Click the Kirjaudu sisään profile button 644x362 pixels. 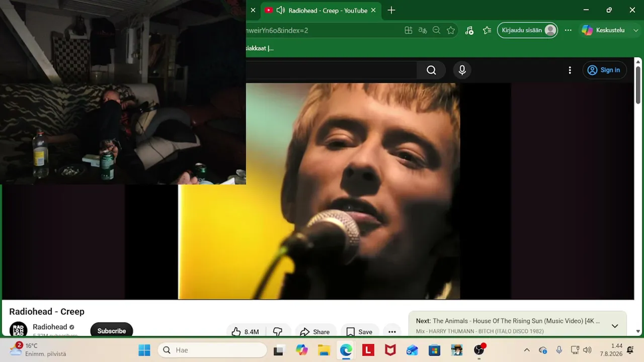pos(528,30)
